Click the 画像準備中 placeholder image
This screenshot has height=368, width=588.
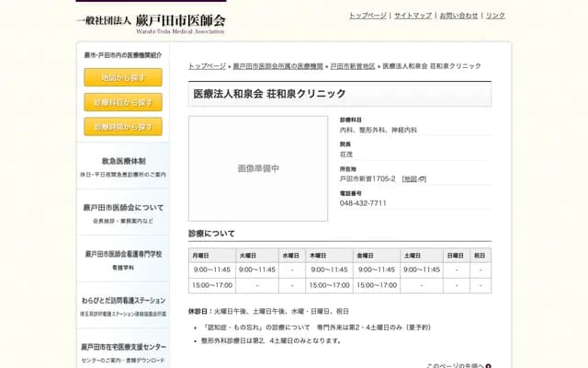click(258, 168)
